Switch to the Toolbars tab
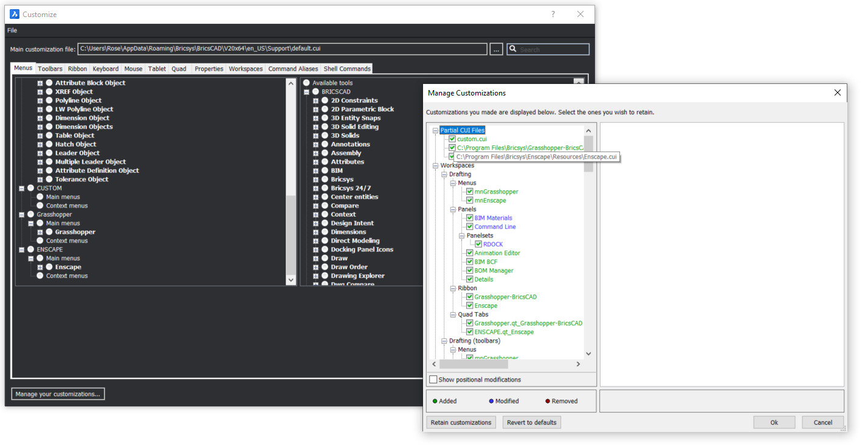The width and height of the screenshot is (868, 446). (50, 69)
